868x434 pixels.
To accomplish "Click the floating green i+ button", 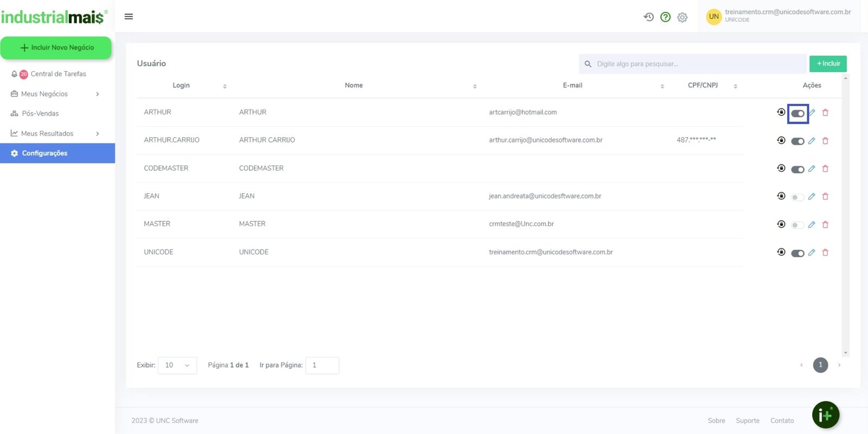I will pyautogui.click(x=825, y=415).
